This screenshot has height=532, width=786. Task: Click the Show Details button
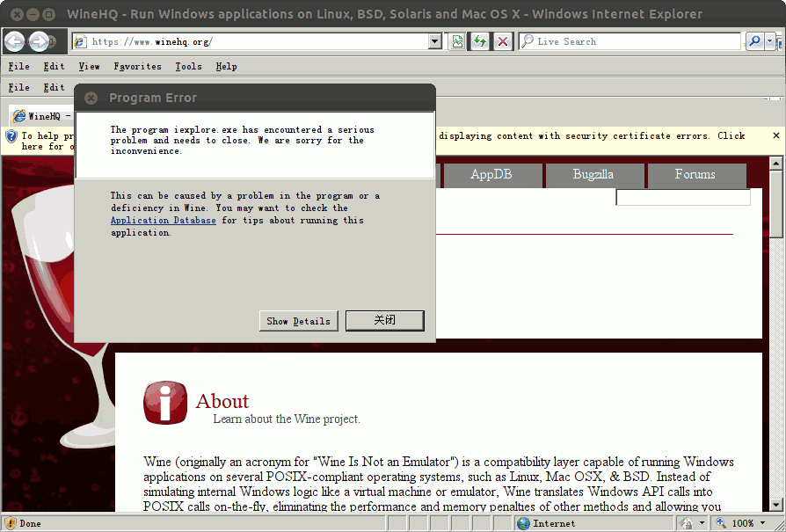(299, 321)
